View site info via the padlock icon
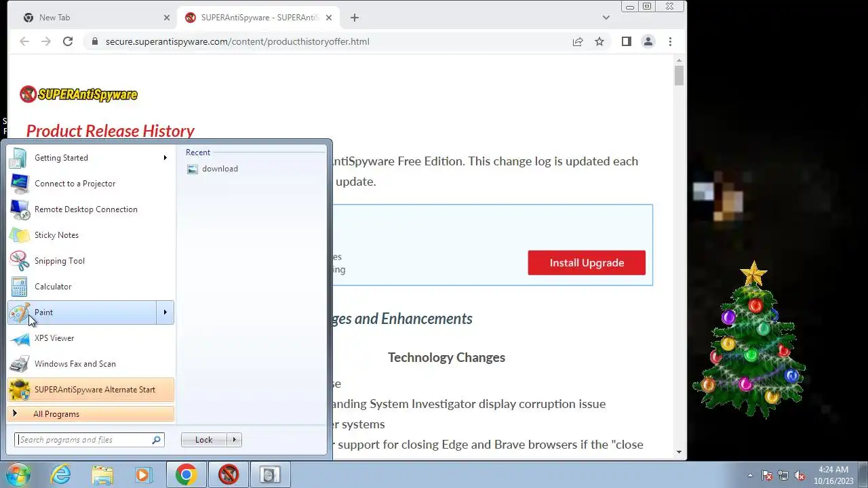This screenshot has height=488, width=868. point(94,41)
